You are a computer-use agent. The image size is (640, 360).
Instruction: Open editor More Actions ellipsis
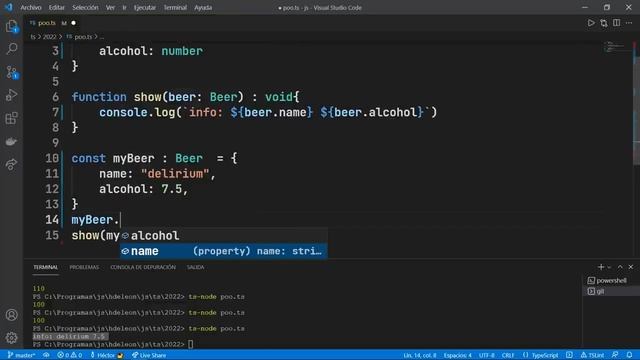tap(629, 23)
